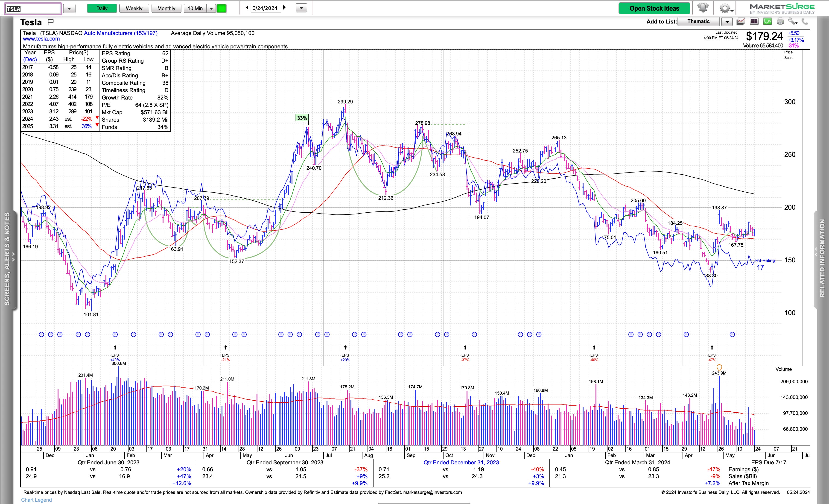Click the flag icon beside Tesla
This screenshot has width=829, height=504.
(50, 22)
